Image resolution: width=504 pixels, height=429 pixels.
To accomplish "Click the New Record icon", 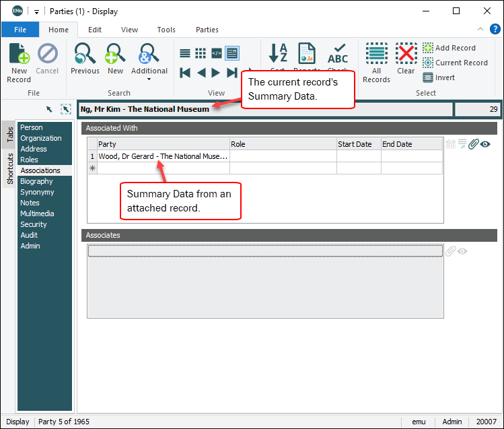I will (x=19, y=57).
